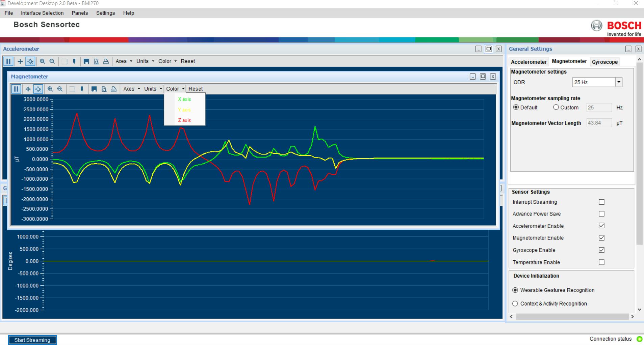Click zoom out on Magnetometer toolbar
This screenshot has width=644, height=345.
60,89
